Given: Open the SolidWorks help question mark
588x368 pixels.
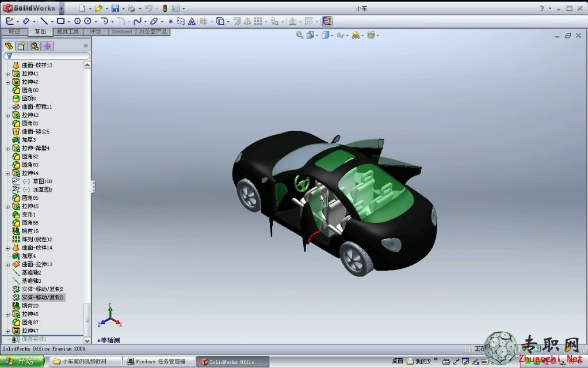Looking at the screenshot, I should tap(542, 8).
